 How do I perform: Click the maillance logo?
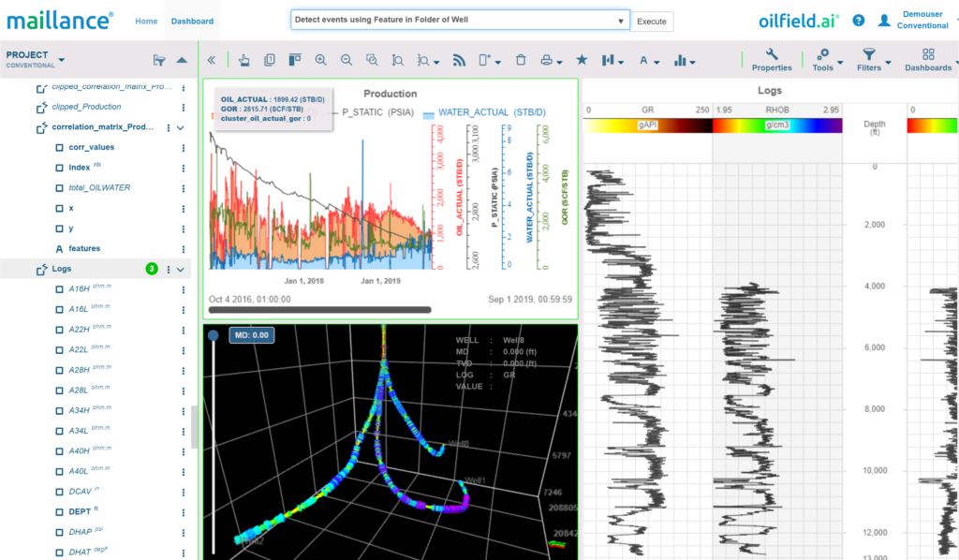click(60, 21)
